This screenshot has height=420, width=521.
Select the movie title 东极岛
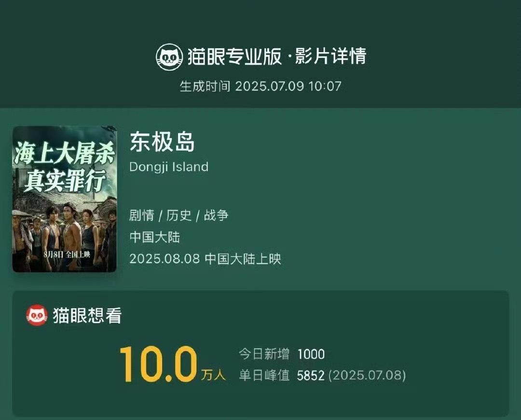pyautogui.click(x=162, y=142)
